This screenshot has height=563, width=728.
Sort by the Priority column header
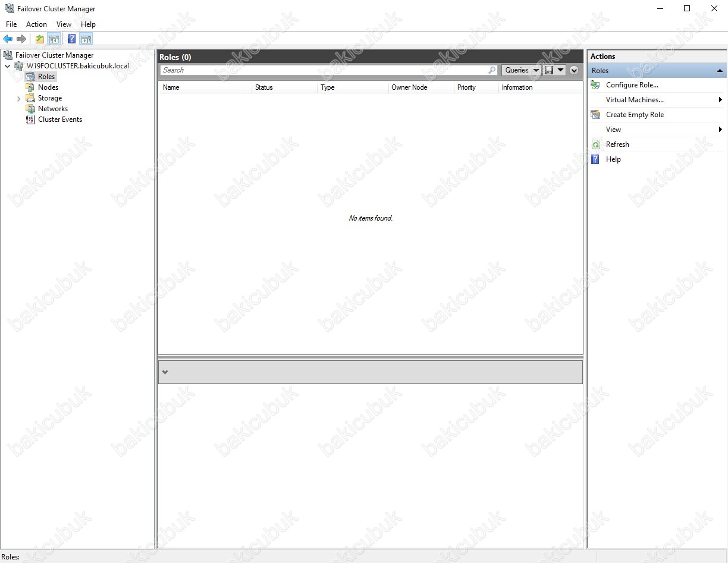[477, 87]
